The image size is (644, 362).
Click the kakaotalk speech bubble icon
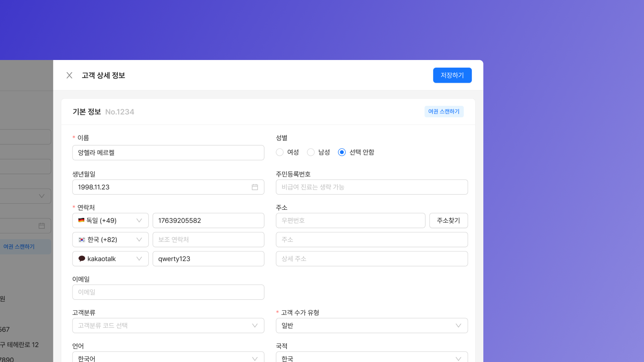[x=82, y=258]
